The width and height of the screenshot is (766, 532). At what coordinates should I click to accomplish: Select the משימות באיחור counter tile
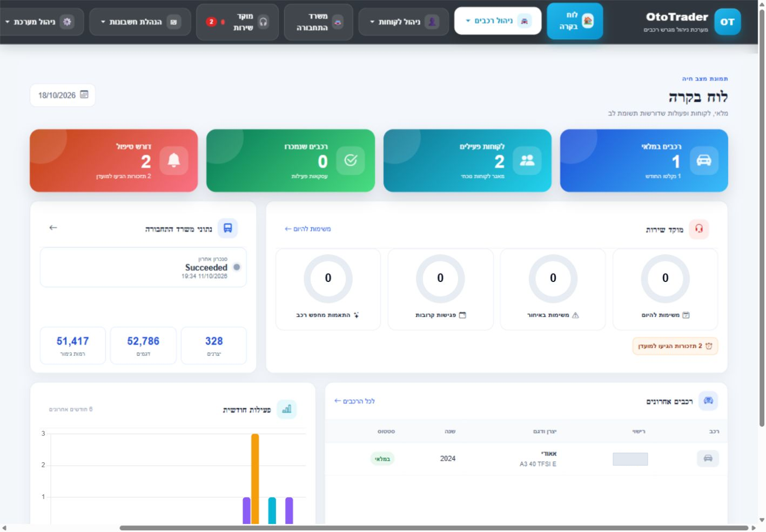553,289
